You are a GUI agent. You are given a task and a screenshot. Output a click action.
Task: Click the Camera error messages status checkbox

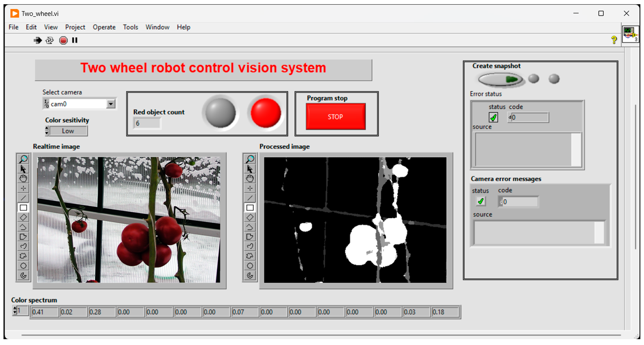click(480, 201)
